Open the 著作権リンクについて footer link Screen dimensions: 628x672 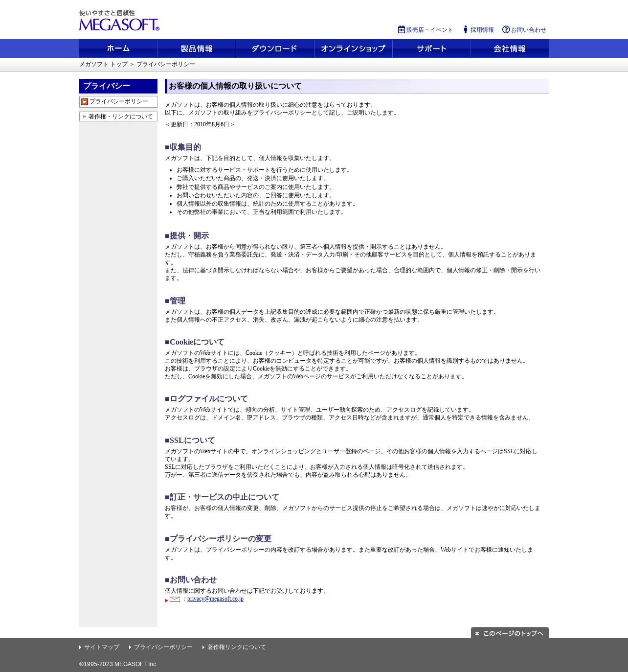pyautogui.click(x=236, y=647)
